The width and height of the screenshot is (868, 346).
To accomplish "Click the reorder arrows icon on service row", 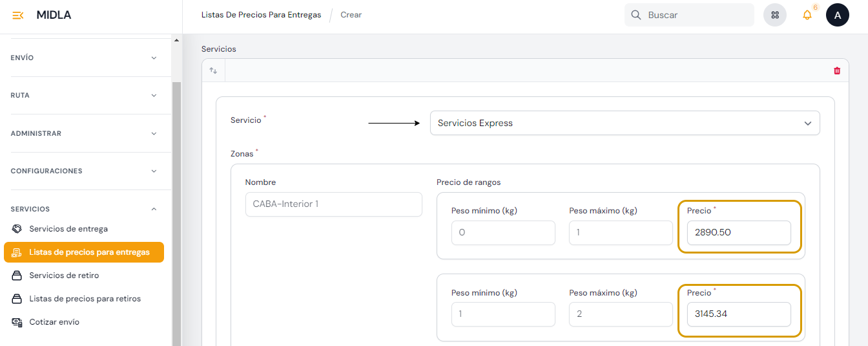I will [213, 70].
